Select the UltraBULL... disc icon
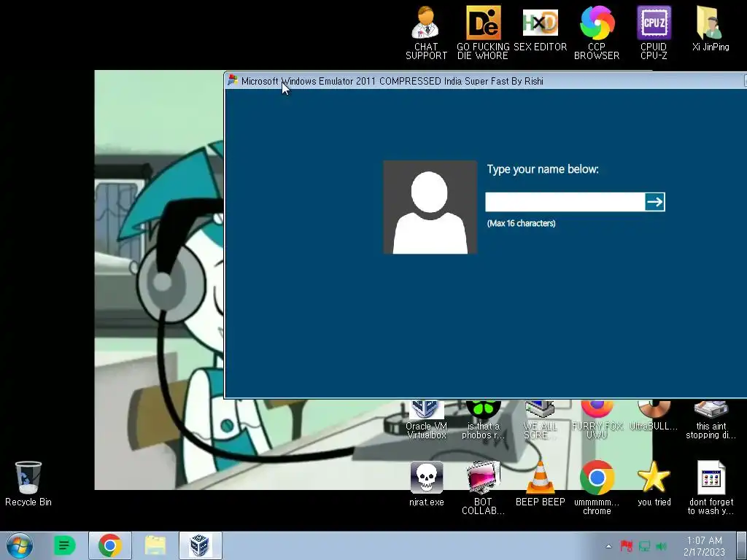The width and height of the screenshot is (747, 560). point(654,416)
